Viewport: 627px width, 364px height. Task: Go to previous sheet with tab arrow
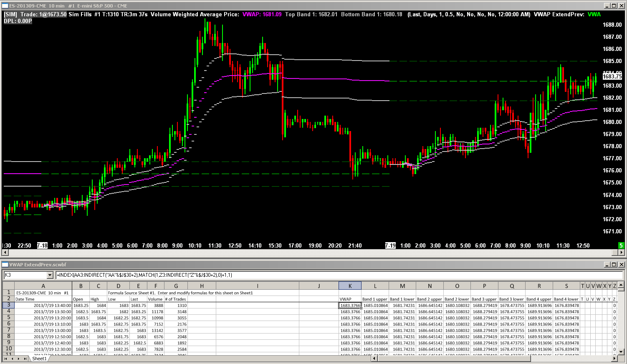click(12, 359)
